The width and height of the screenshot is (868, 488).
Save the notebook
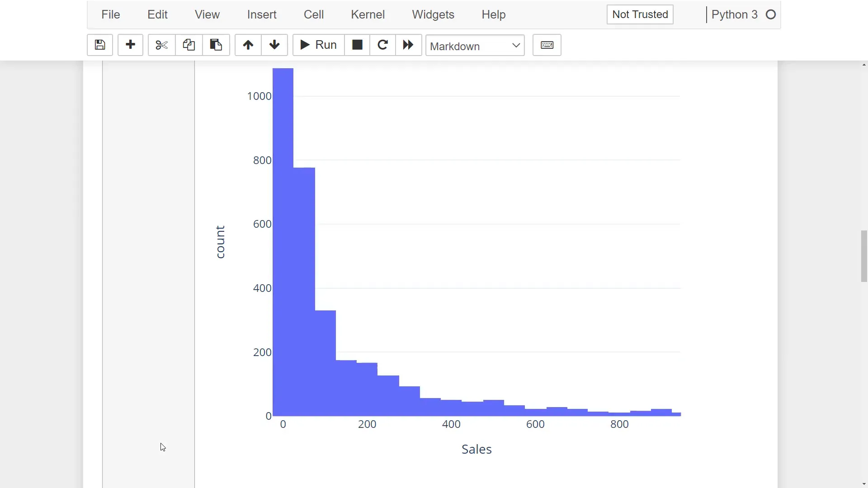point(99,45)
